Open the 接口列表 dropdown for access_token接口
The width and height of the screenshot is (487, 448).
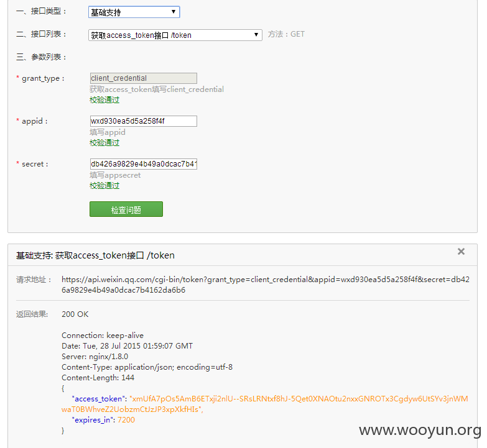[x=175, y=35]
